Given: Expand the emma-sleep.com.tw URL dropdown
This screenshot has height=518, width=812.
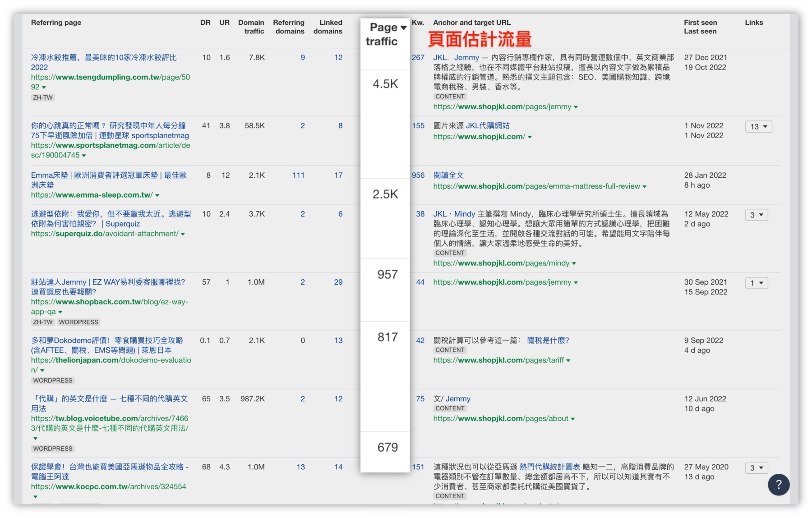Looking at the screenshot, I should [157, 195].
